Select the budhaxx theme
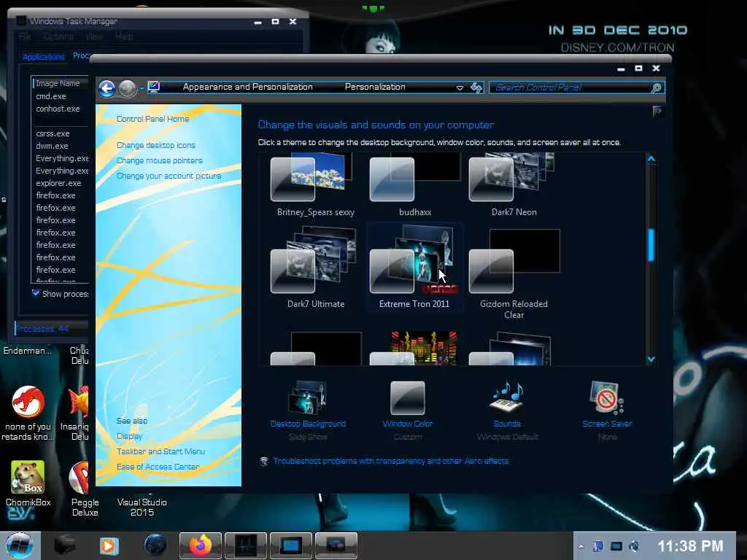747x560 pixels. (415, 184)
